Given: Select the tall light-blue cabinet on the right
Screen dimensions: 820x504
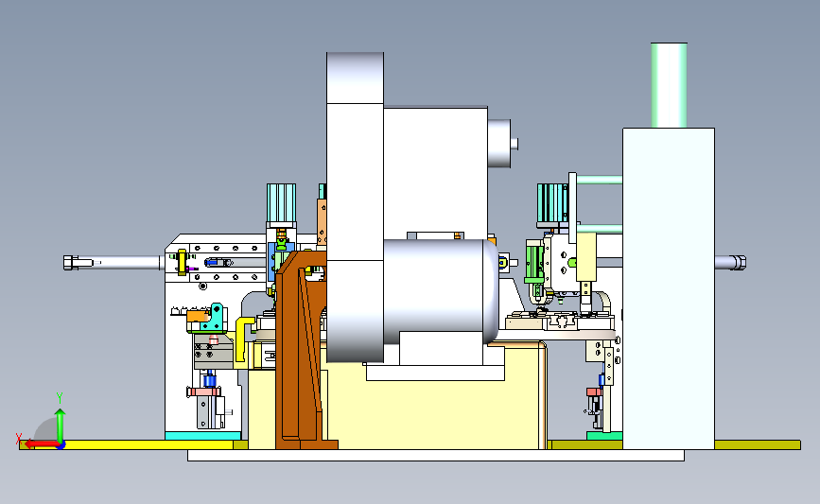Looking at the screenshot, I should click(x=669, y=288).
